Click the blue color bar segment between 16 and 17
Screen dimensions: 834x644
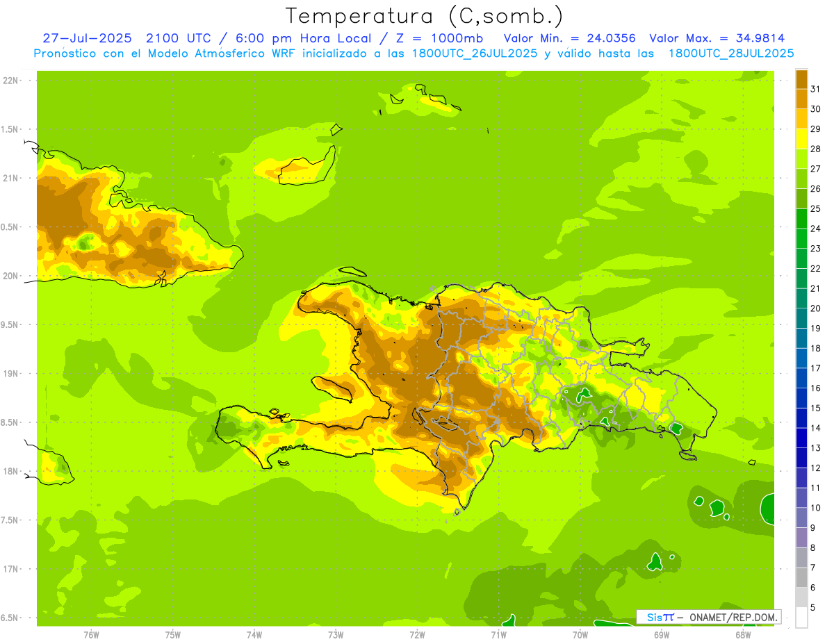[x=801, y=378]
